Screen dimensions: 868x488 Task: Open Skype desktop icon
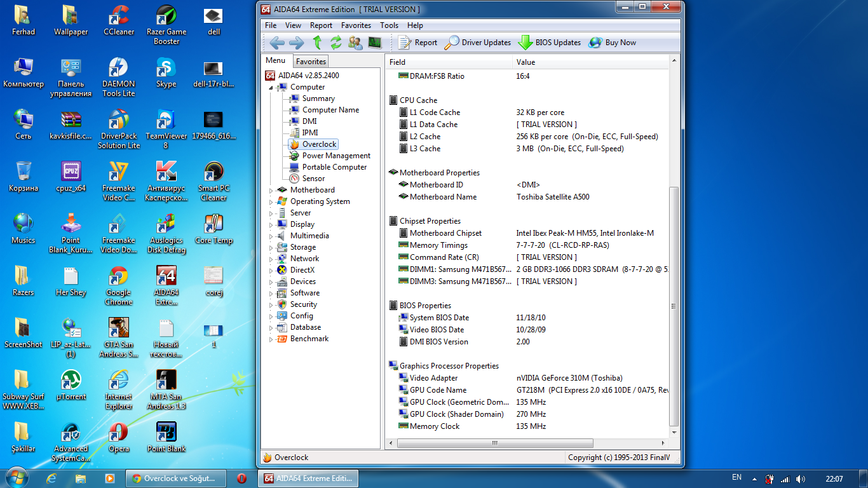point(166,73)
